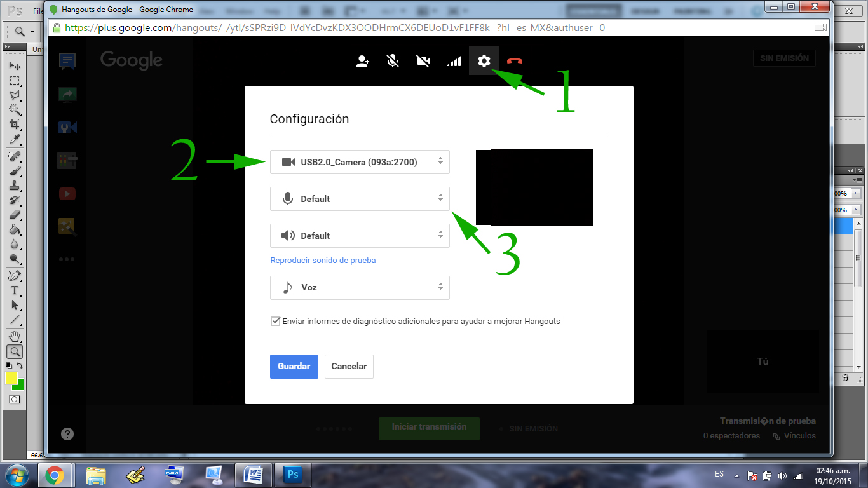
Task: Select the Clone Stamp tool in Photoshop
Action: point(15,186)
